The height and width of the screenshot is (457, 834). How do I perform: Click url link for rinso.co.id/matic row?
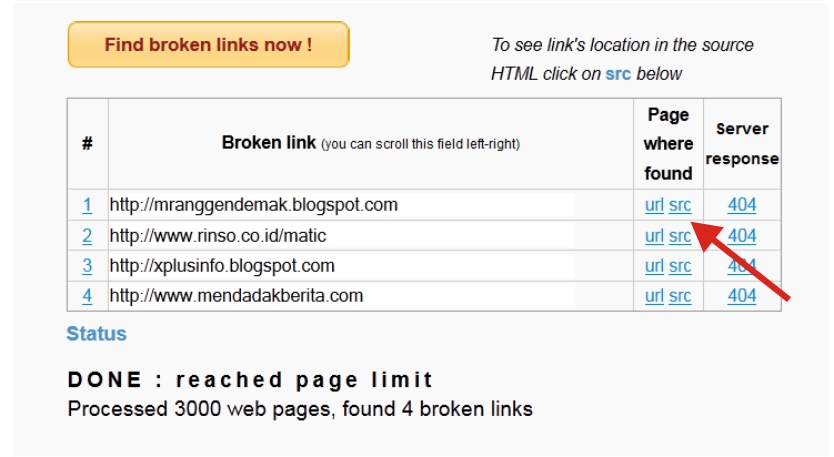(x=654, y=236)
